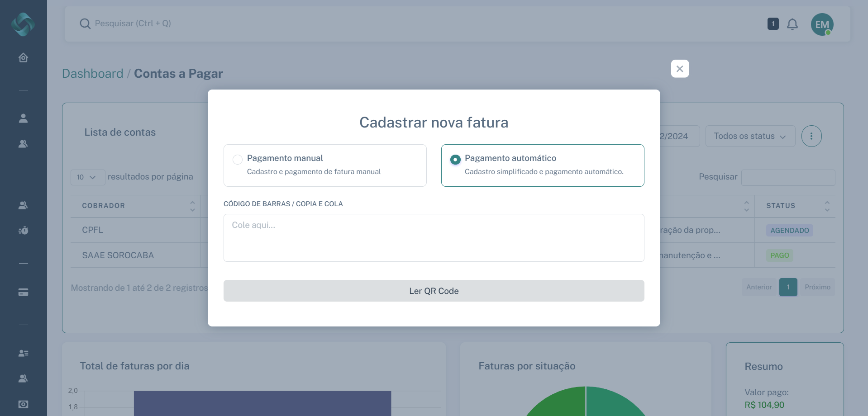Viewport: 868px width, 416px height.
Task: Close the Cadastrar nova fatura modal
Action: 680,69
